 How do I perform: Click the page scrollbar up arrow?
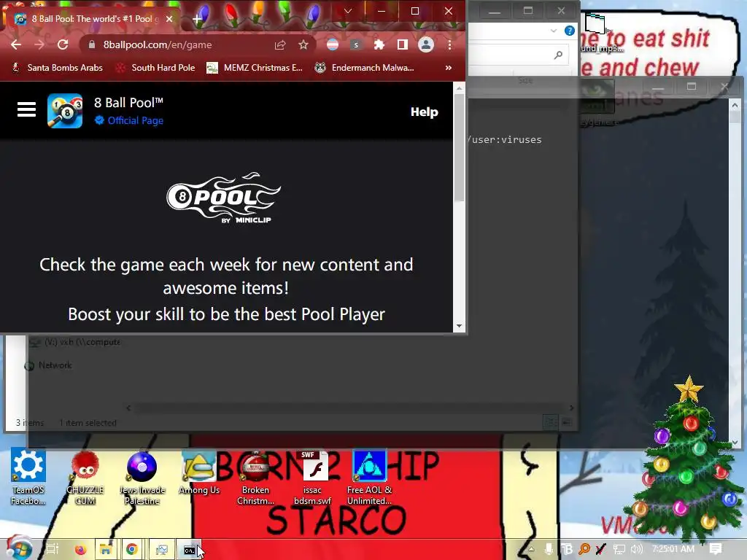point(460,88)
